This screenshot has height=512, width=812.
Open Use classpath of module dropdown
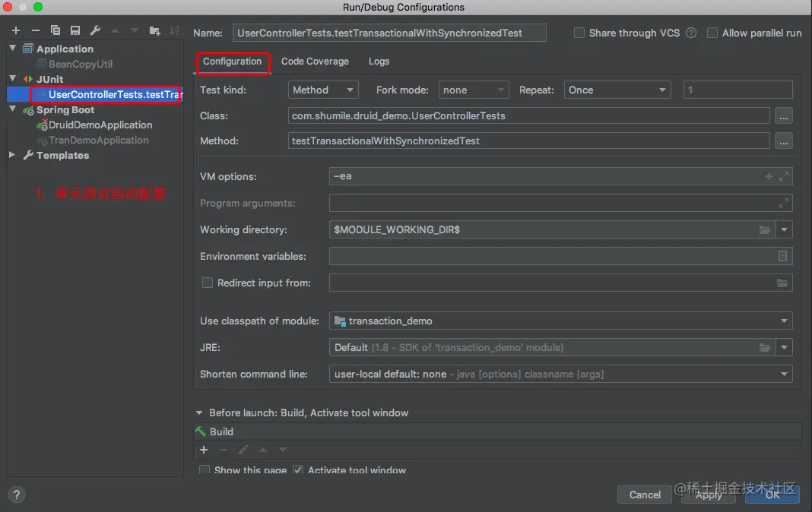561,321
